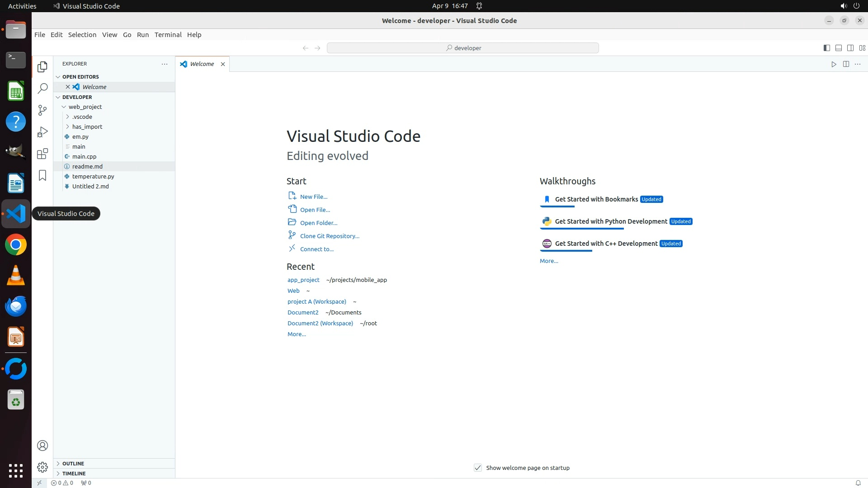Open Run and Debug view
The width and height of the screenshot is (868, 488).
(42, 132)
